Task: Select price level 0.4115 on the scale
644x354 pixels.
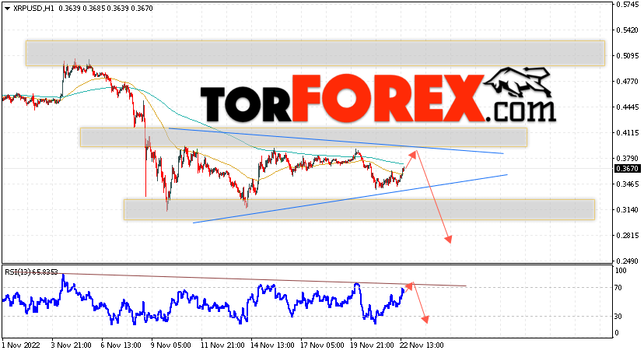Action: pyautogui.click(x=627, y=132)
